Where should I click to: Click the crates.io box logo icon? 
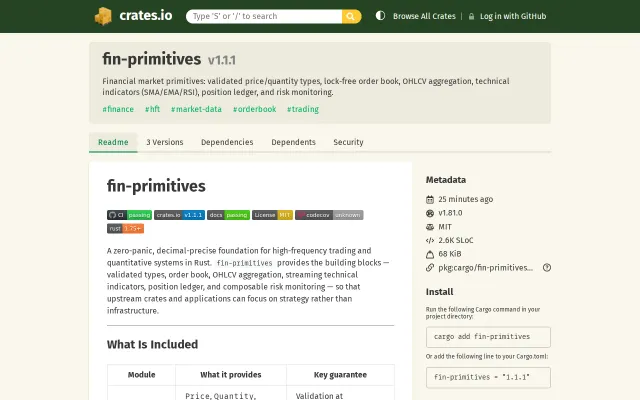(103, 16)
